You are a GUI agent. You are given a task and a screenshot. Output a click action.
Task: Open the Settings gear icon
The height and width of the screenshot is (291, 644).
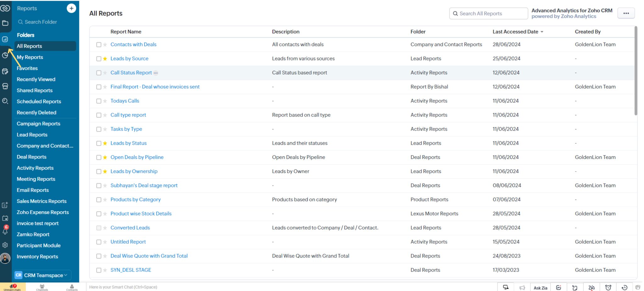pos(5,245)
